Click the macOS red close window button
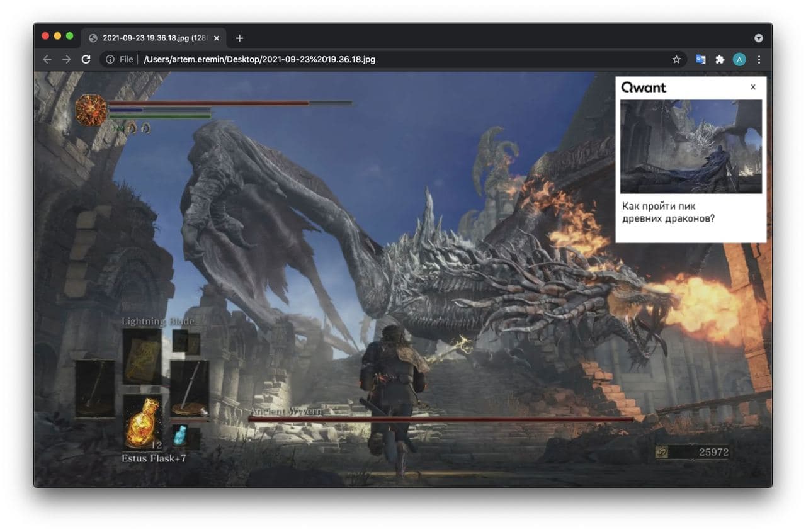The image size is (806, 532). (45, 36)
